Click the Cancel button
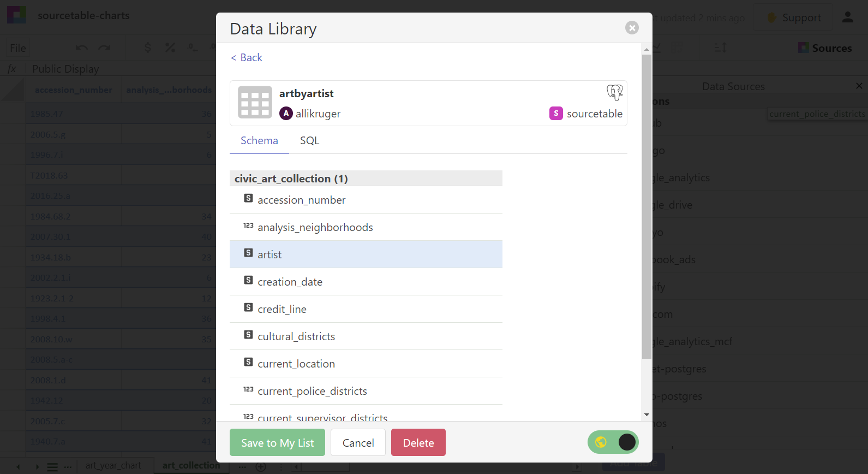This screenshot has width=868, height=474. (358, 442)
